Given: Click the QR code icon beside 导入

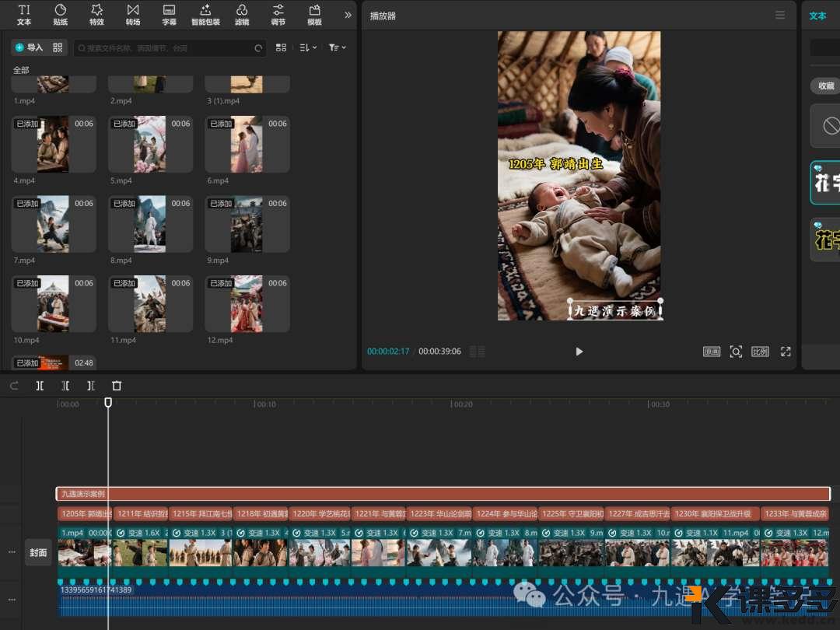Looking at the screenshot, I should pyautogui.click(x=58, y=47).
